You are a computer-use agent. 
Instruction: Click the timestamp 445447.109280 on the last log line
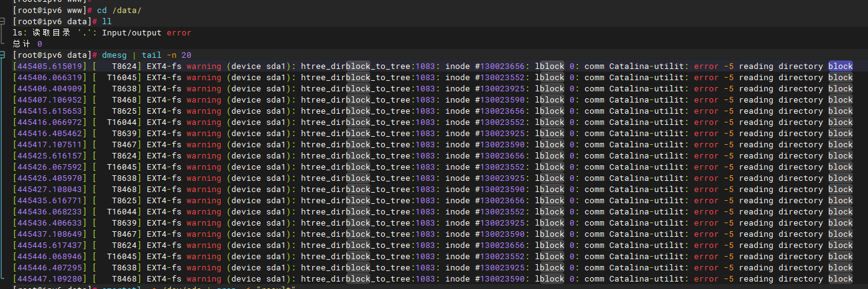click(x=50, y=279)
